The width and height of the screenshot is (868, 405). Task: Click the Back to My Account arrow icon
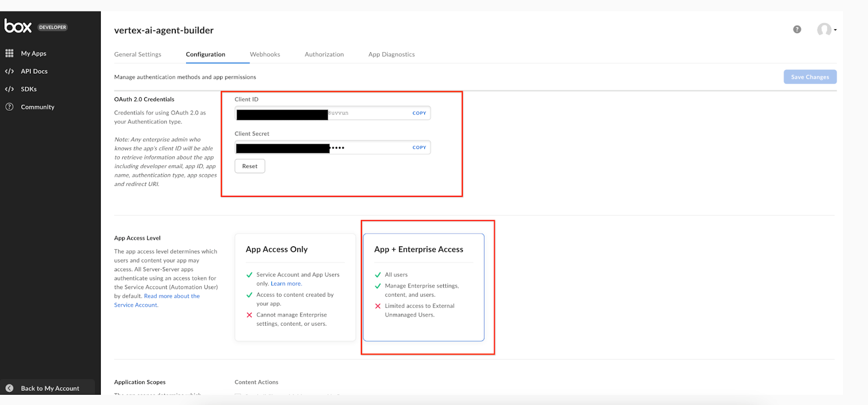click(9, 388)
